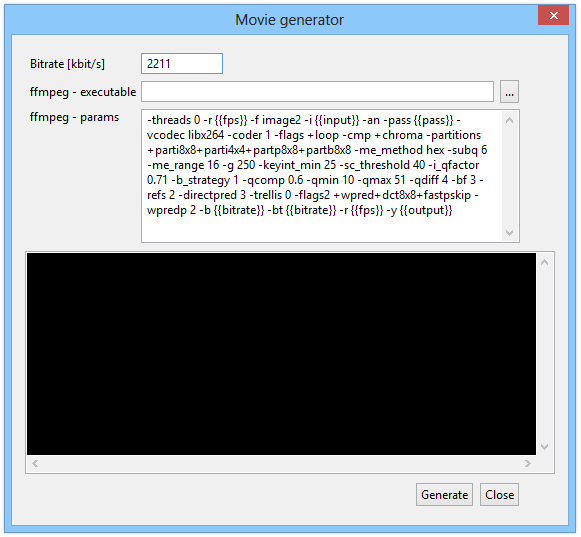This screenshot has height=537, width=581.
Task: Focus the ffmpeg executable path field
Action: (317, 92)
